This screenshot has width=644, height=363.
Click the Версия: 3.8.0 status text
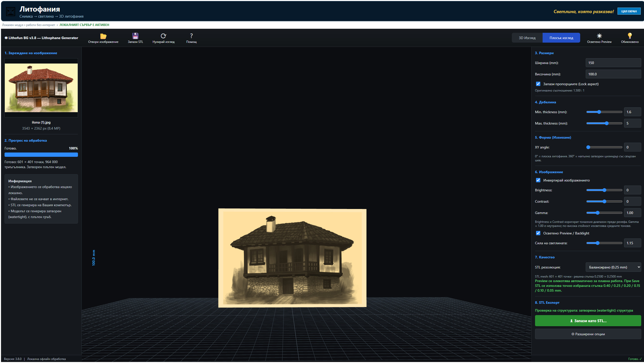click(13, 359)
